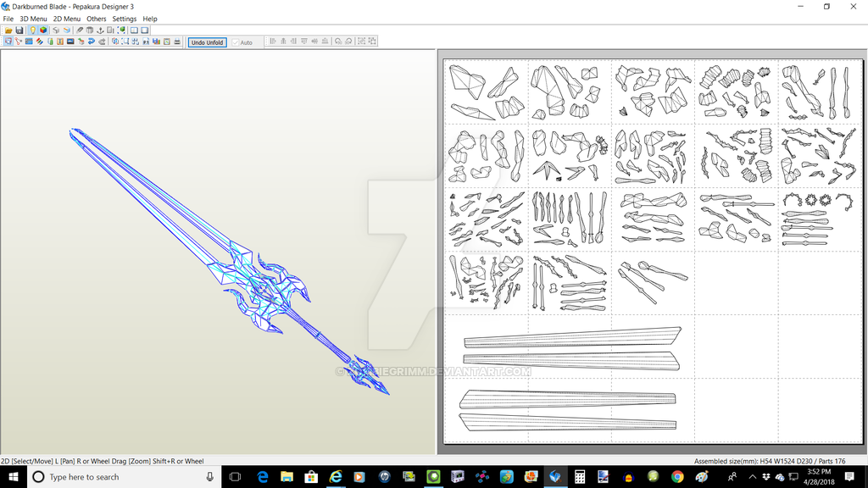Image resolution: width=868 pixels, height=488 pixels.
Task: Click the rotate right icon in align toolbar
Action: [348, 42]
